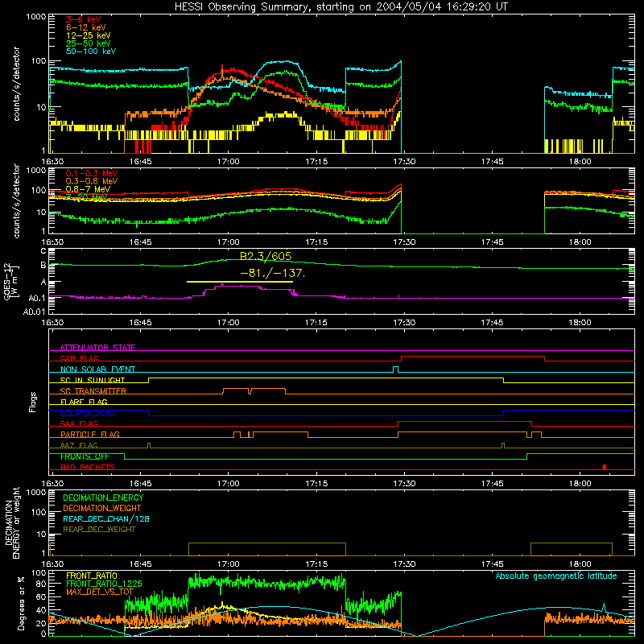Select the FRONTS_OFF flag label
Viewport: 644px width, 644px height.
85,456
